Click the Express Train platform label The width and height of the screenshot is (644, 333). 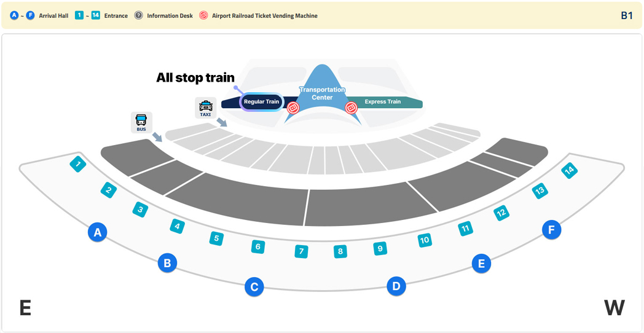382,102
